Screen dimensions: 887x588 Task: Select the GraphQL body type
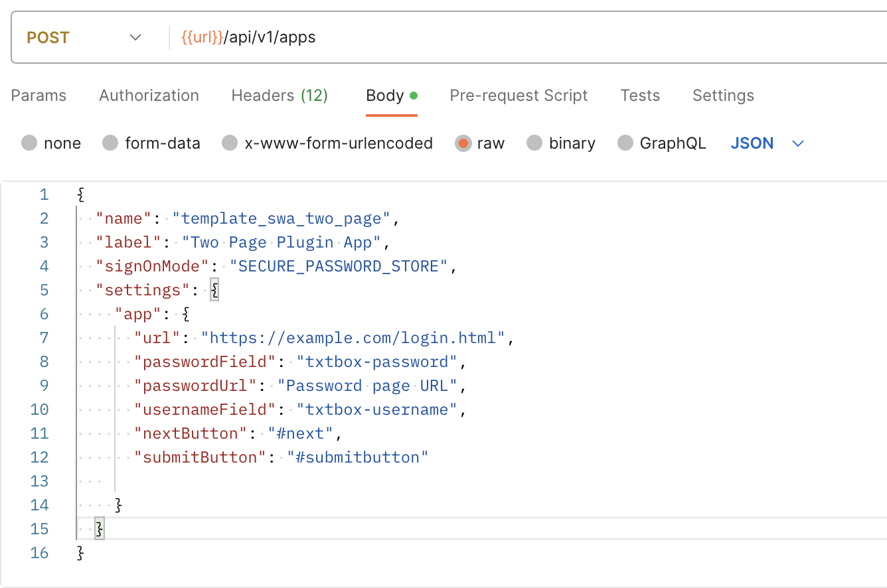pos(625,143)
